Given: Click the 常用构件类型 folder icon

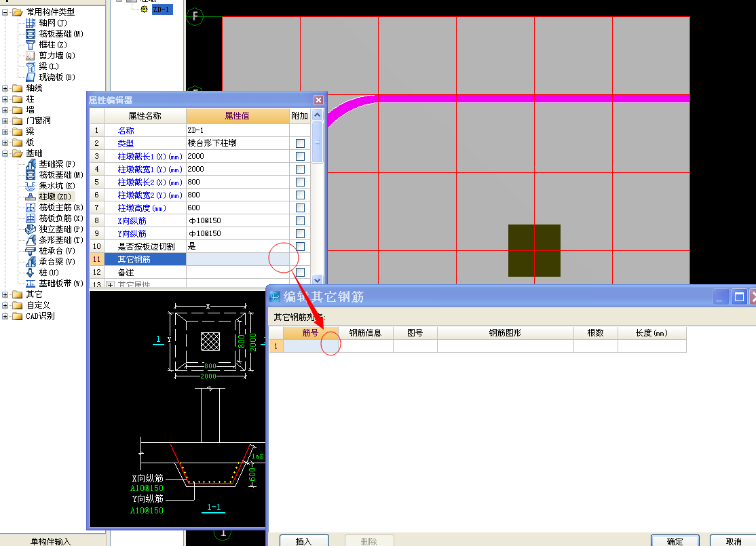Looking at the screenshot, I should click(x=18, y=12).
